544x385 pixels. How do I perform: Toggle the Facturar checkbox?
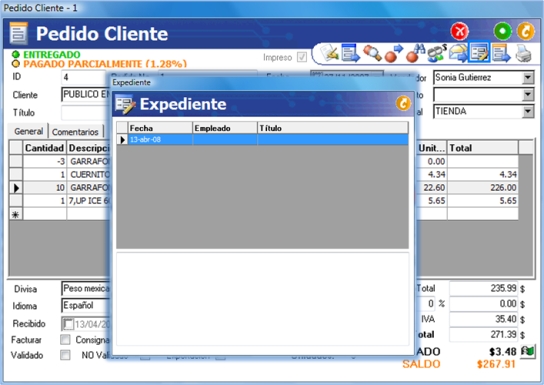[65, 339]
